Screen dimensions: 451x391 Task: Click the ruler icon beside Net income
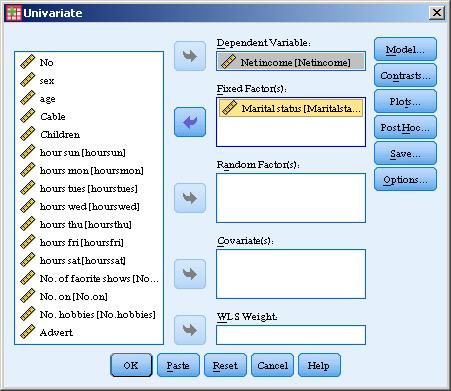point(228,62)
